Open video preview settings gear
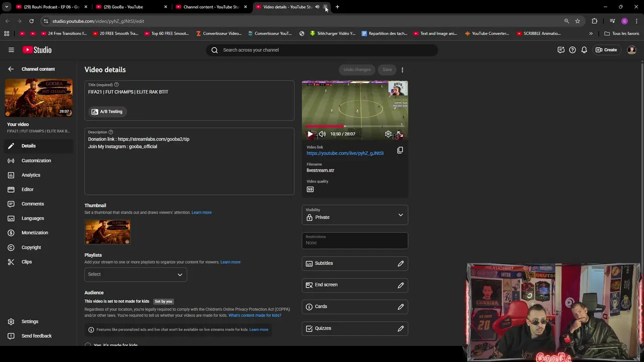Image resolution: width=644 pixels, height=362 pixels. [x=388, y=134]
